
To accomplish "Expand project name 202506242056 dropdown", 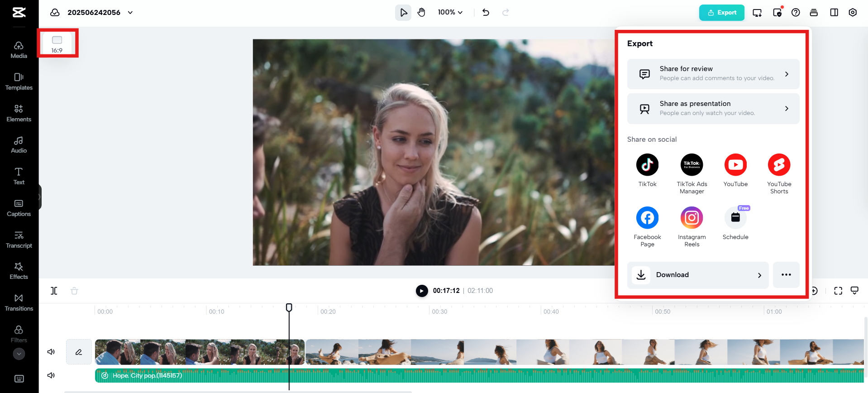I will pos(130,13).
